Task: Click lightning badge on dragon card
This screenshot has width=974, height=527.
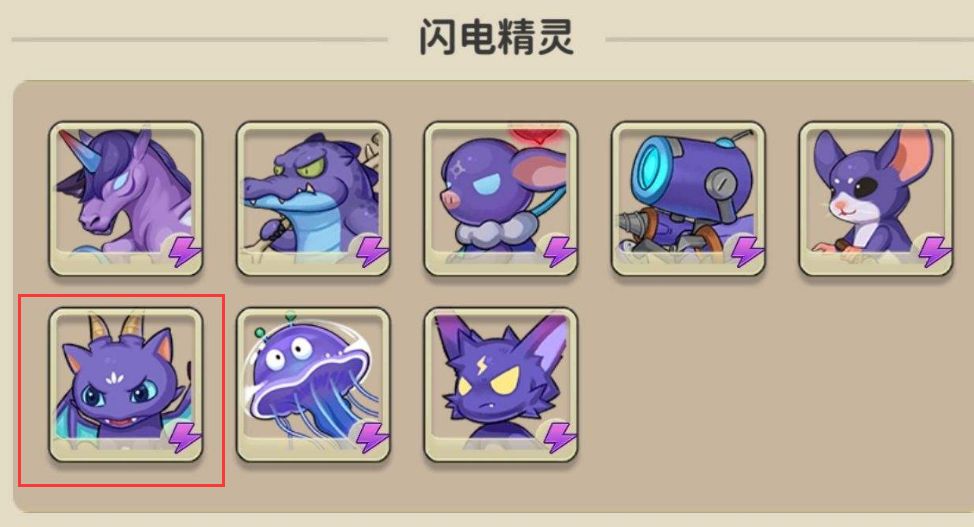Action: tap(184, 438)
